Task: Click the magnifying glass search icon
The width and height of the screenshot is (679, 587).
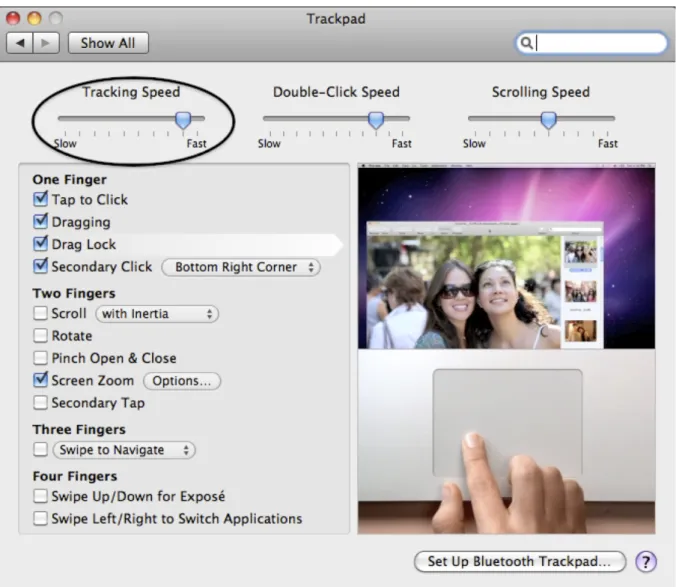Action: tap(526, 43)
